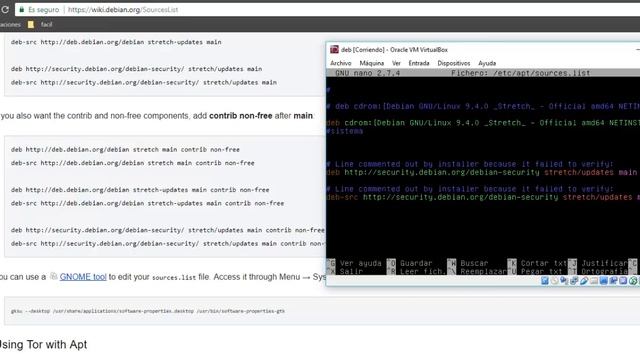
Task: Follow the GNOME tool link
Action: 83,277
